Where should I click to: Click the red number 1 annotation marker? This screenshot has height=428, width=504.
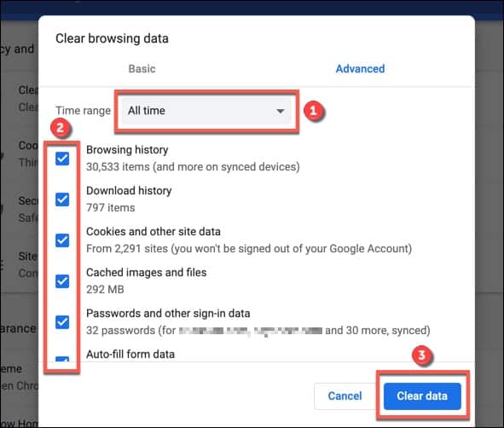(x=313, y=111)
